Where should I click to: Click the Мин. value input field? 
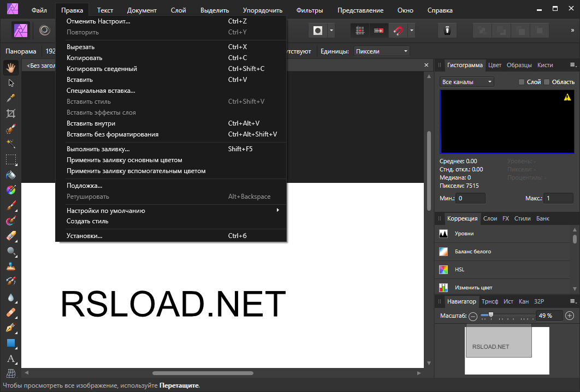471,198
